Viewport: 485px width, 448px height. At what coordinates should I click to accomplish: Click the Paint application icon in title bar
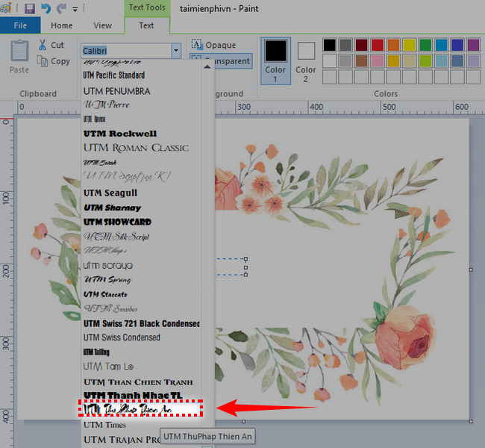point(6,8)
